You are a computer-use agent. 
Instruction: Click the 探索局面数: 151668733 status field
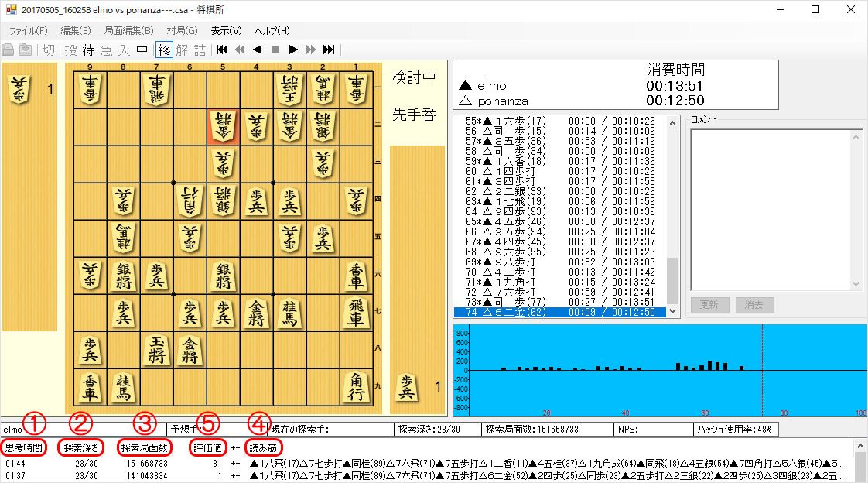click(546, 430)
